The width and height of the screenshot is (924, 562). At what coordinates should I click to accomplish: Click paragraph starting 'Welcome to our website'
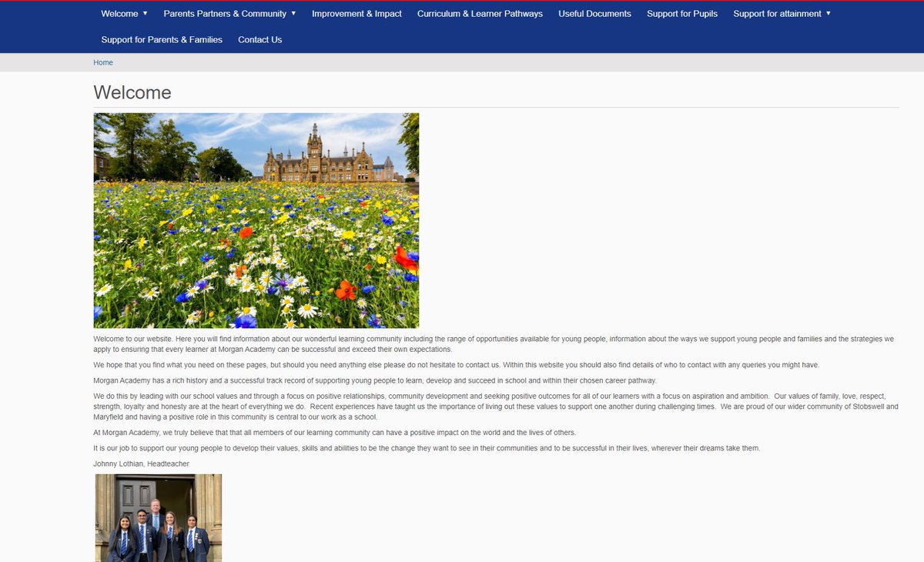click(x=494, y=344)
